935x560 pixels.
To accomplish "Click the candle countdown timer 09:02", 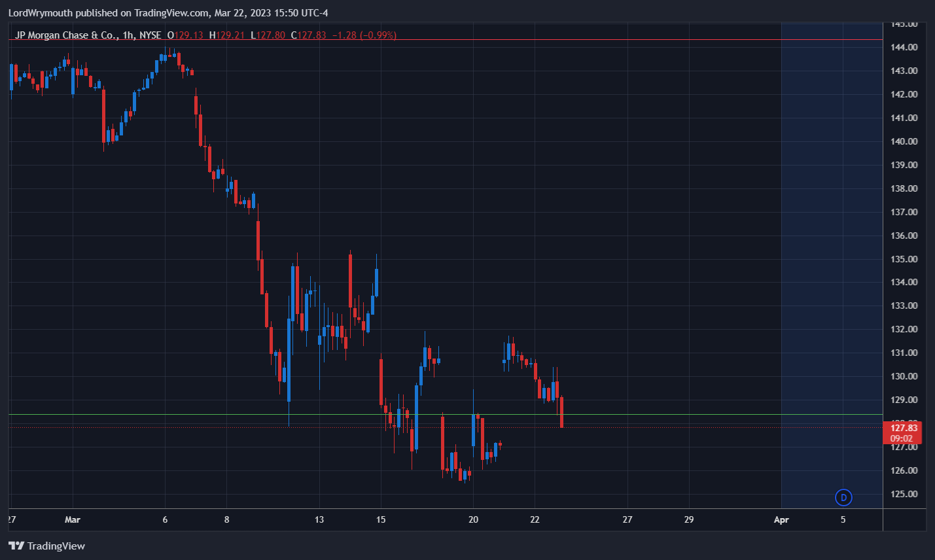I will pos(902,438).
